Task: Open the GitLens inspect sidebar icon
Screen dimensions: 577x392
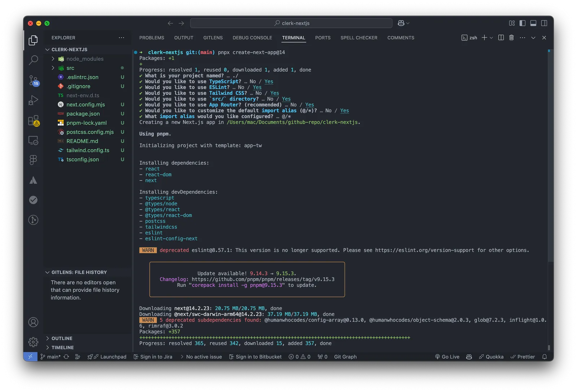Action: [x=33, y=220]
